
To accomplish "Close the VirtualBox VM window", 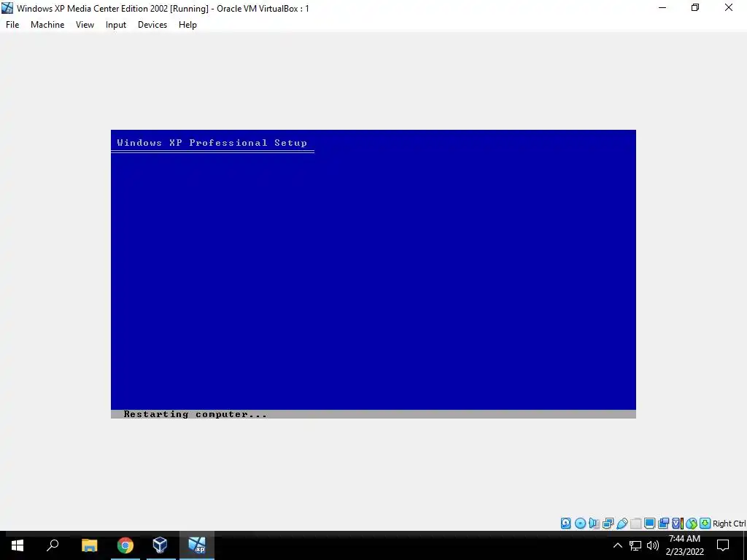I will (729, 8).
